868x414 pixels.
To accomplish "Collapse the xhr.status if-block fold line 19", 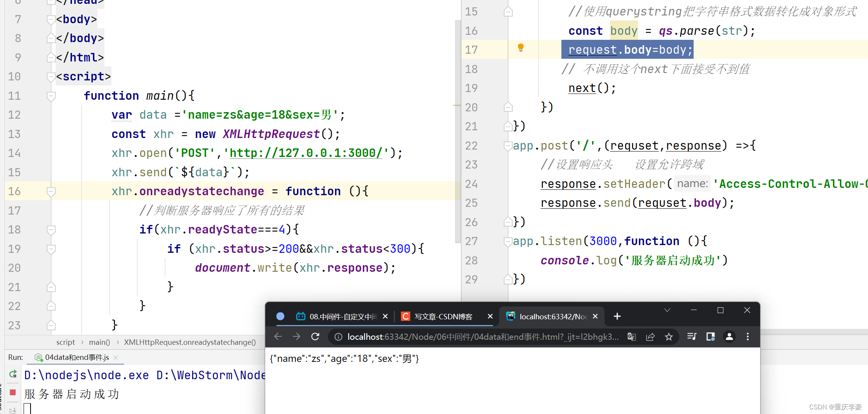I will 51,249.
